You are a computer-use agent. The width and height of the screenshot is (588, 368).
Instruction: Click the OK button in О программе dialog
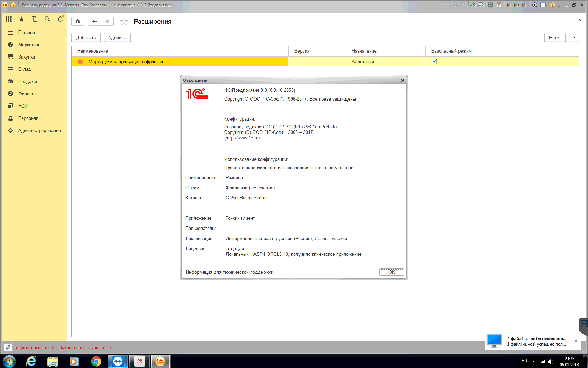point(392,272)
